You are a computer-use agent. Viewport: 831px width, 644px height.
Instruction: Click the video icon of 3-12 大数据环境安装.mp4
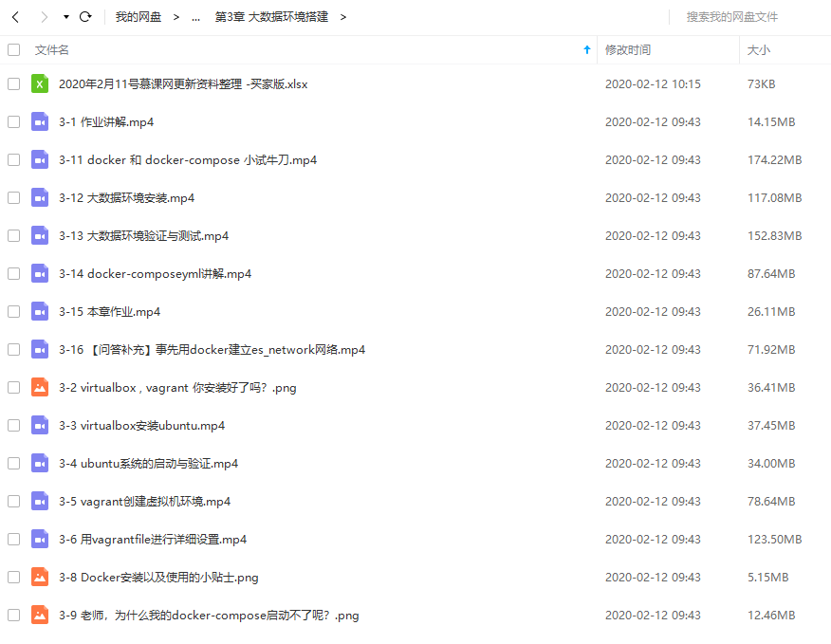click(x=40, y=197)
